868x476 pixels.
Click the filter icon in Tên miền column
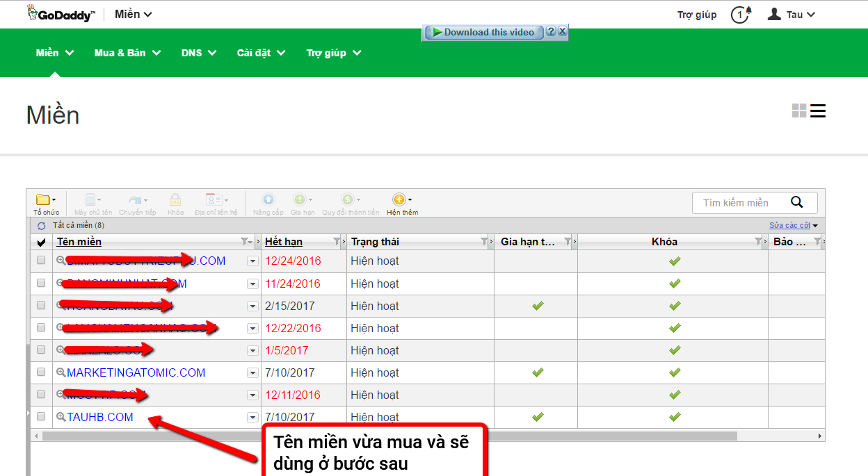point(245,242)
